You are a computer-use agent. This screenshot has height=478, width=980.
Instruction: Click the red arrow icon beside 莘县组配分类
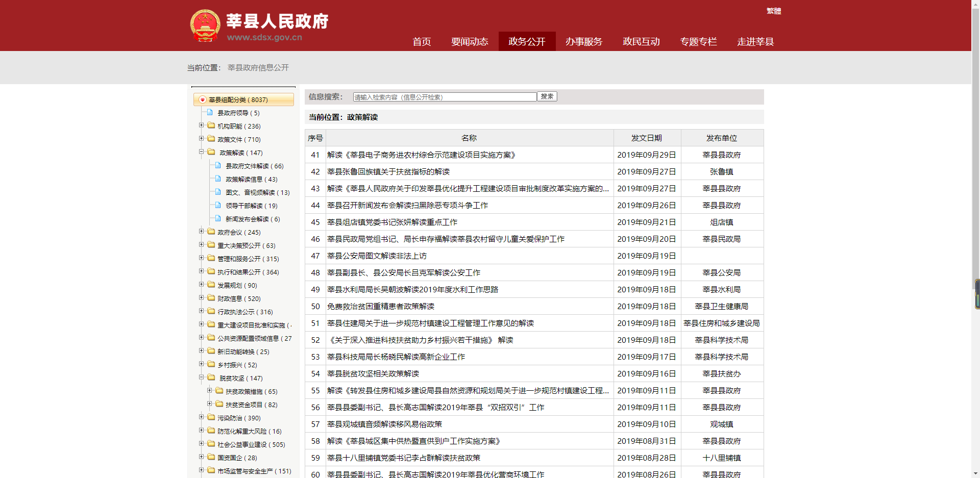(203, 100)
